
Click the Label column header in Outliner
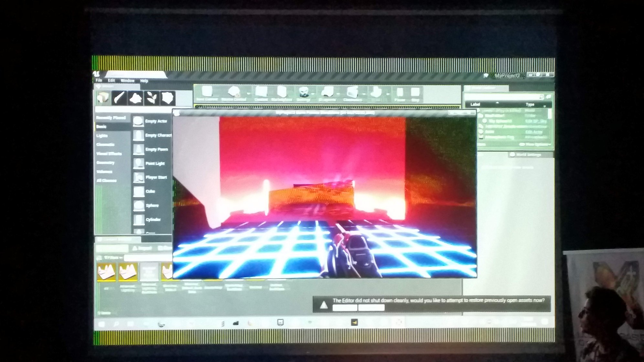pyautogui.click(x=475, y=104)
